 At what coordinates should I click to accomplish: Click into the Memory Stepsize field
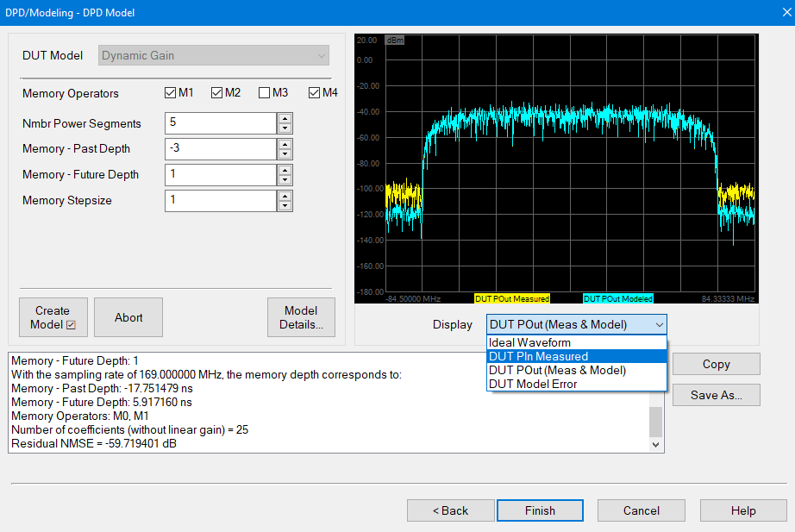tap(220, 201)
